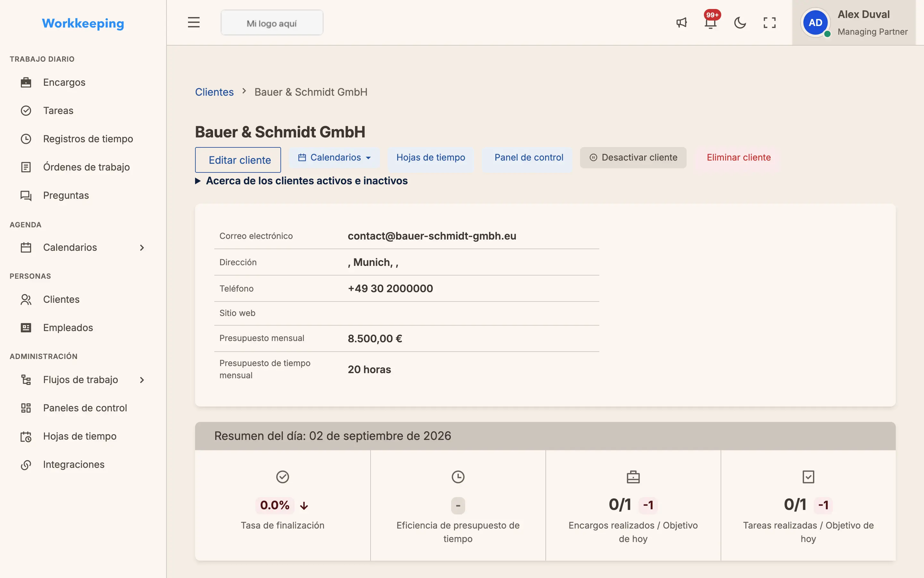924x578 pixels.
Task: Open the hamburger menu icon
Action: 193,22
